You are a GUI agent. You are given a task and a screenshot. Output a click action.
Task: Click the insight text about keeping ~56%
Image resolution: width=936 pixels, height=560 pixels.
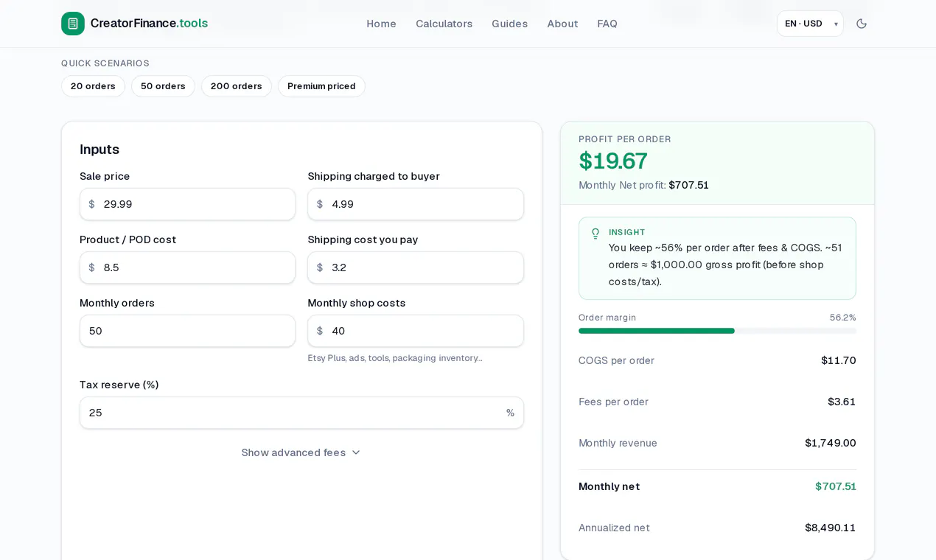[725, 265]
